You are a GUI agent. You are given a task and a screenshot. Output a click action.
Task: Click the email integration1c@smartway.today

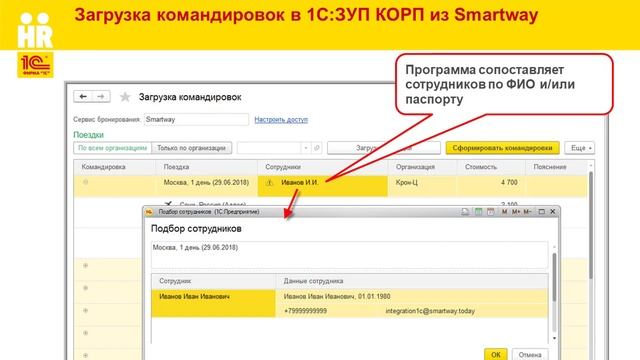(x=430, y=311)
